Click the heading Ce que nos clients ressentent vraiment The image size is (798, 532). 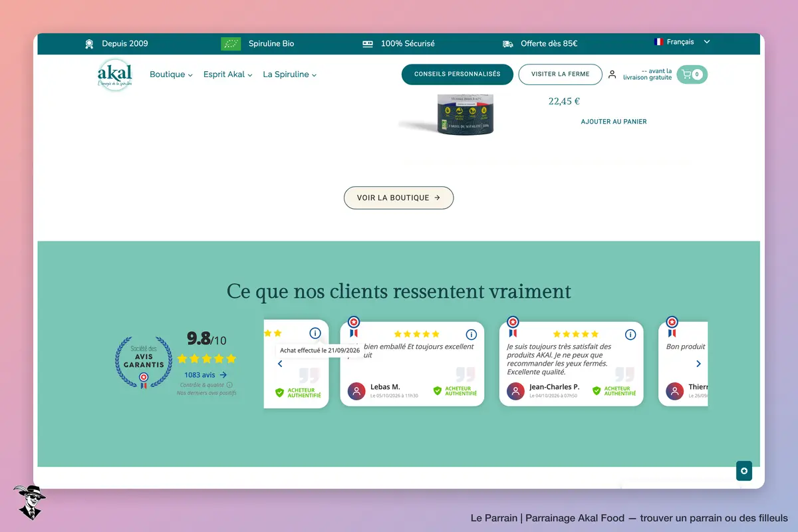tap(399, 291)
